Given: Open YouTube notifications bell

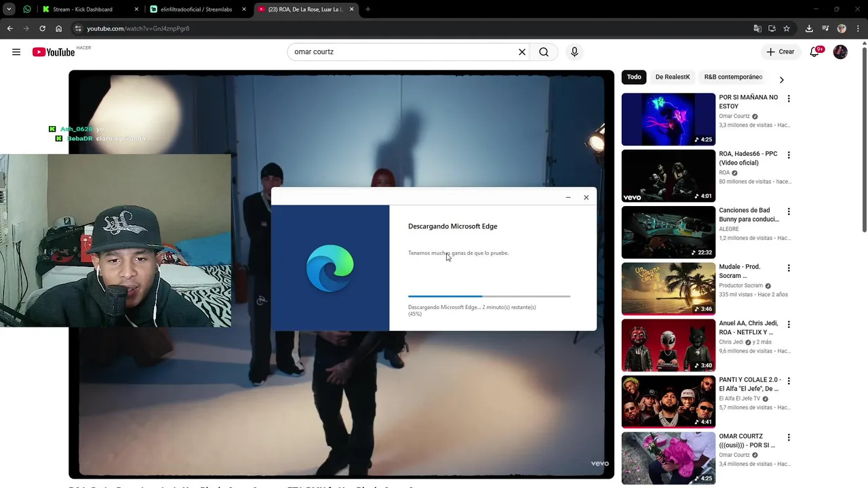Looking at the screenshot, I should tap(814, 52).
